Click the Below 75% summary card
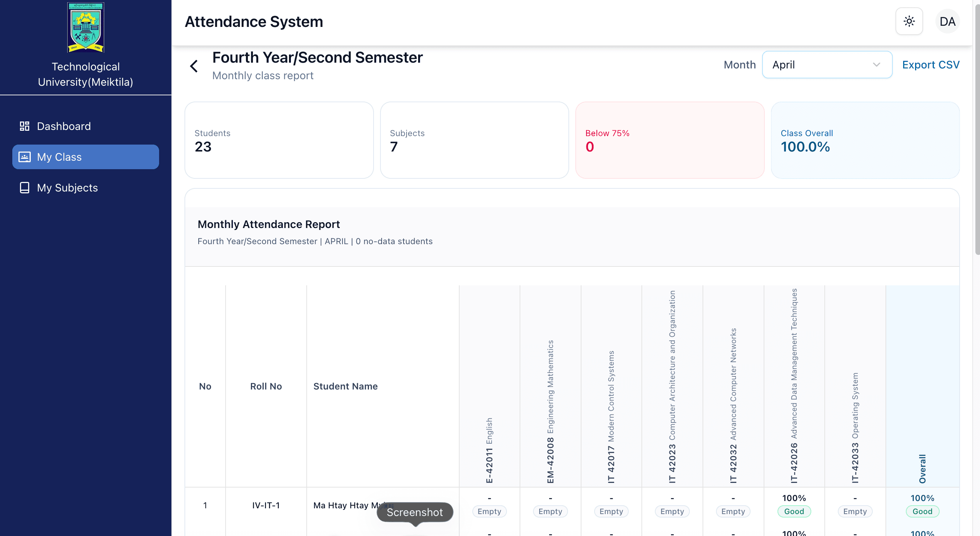The height and width of the screenshot is (536, 980). 670,140
